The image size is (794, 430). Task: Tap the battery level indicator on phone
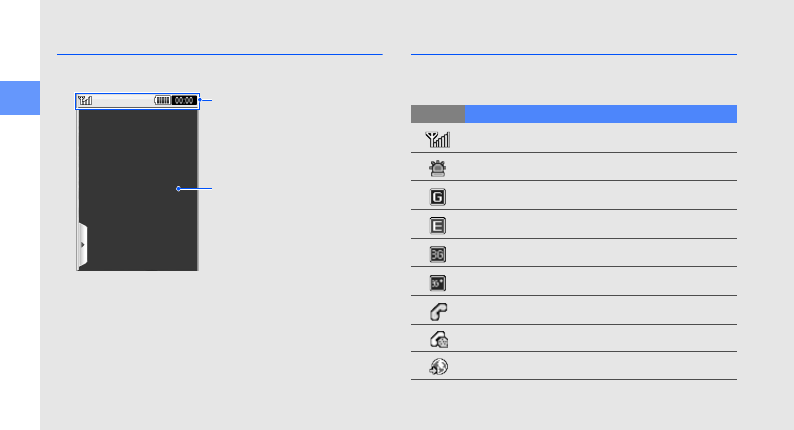[x=161, y=100]
